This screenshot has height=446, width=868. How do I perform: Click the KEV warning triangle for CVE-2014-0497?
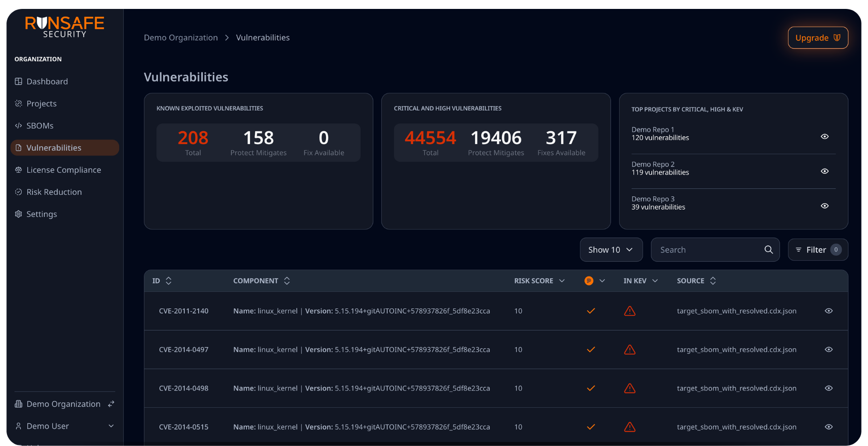click(x=630, y=349)
